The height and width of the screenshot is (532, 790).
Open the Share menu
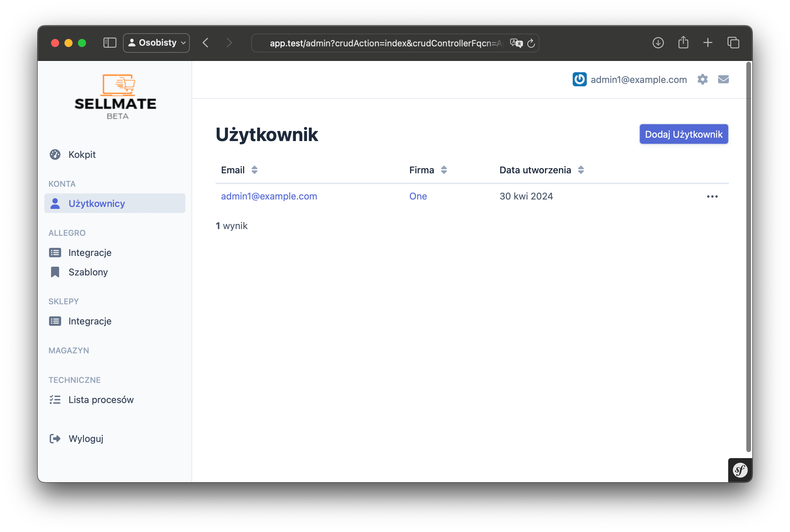point(683,42)
